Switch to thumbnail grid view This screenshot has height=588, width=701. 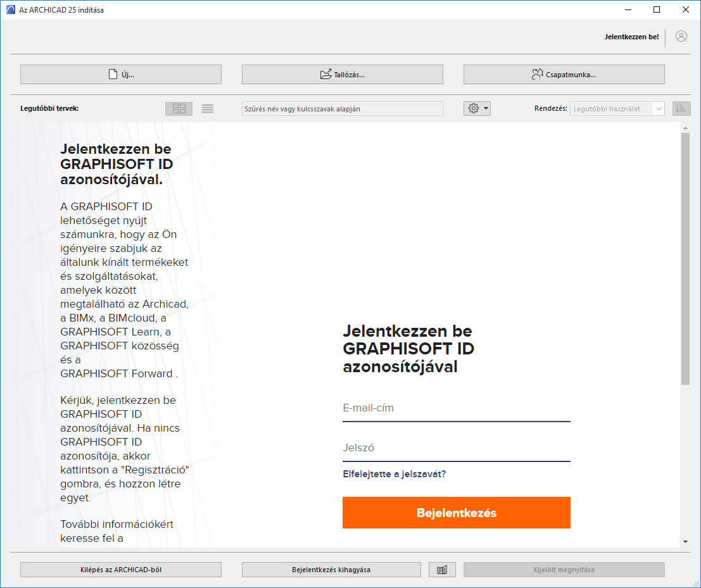[x=179, y=109]
